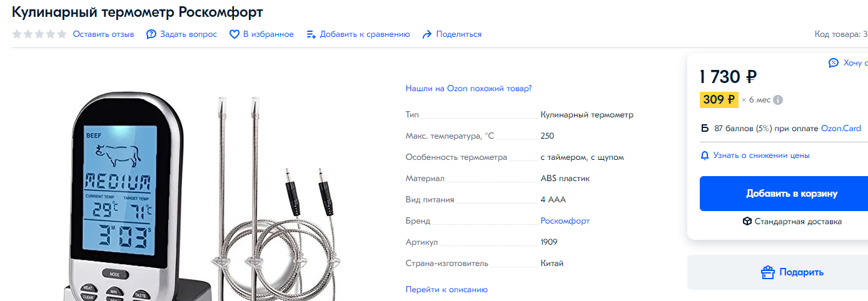The image size is (868, 301).
Task: Click Добавить к сравнению
Action: (365, 34)
